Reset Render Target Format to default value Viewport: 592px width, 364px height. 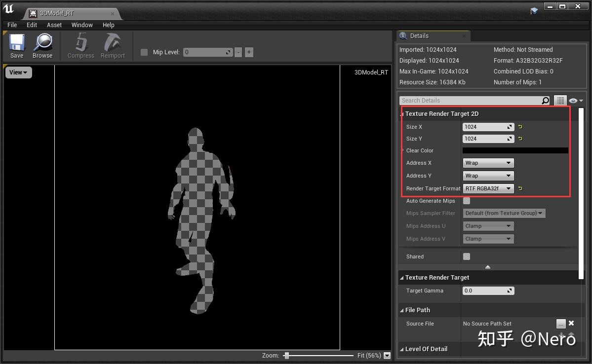click(520, 188)
